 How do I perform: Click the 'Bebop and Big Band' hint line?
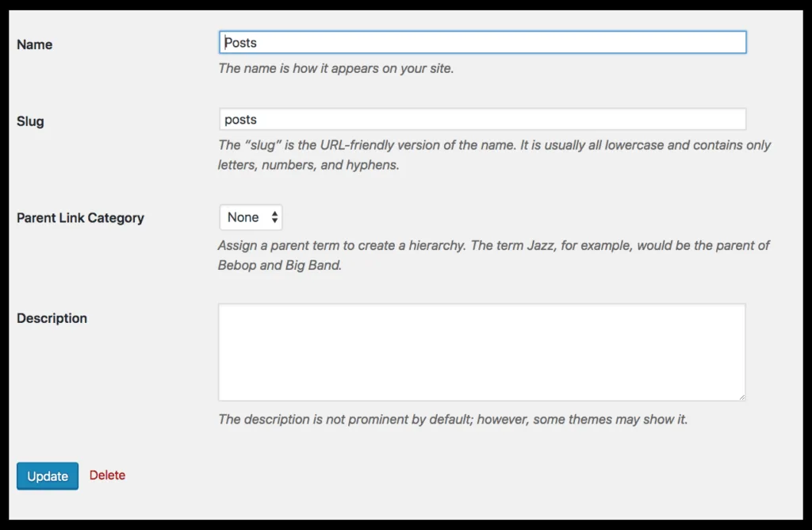[279, 265]
